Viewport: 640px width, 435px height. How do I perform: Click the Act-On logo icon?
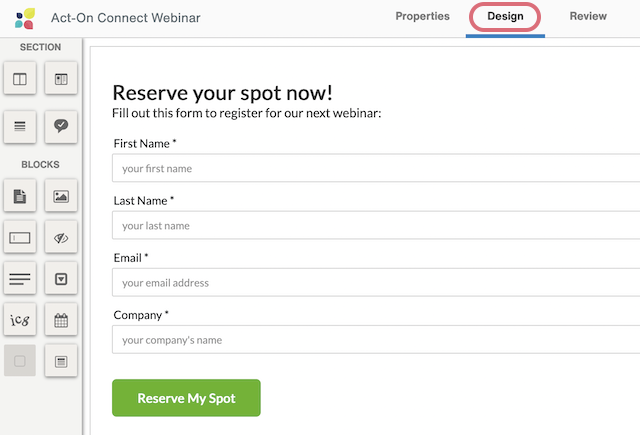[25, 18]
